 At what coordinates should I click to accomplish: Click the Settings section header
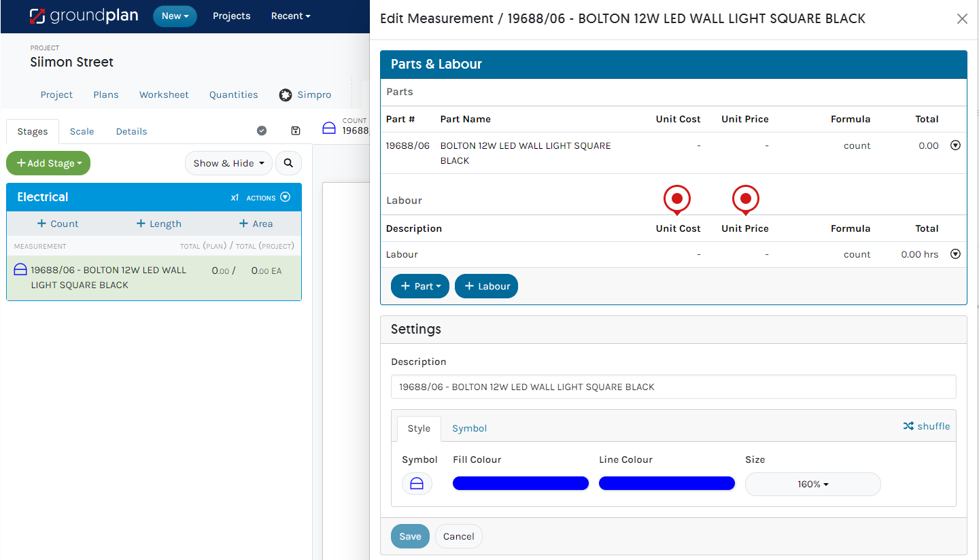[x=673, y=330]
